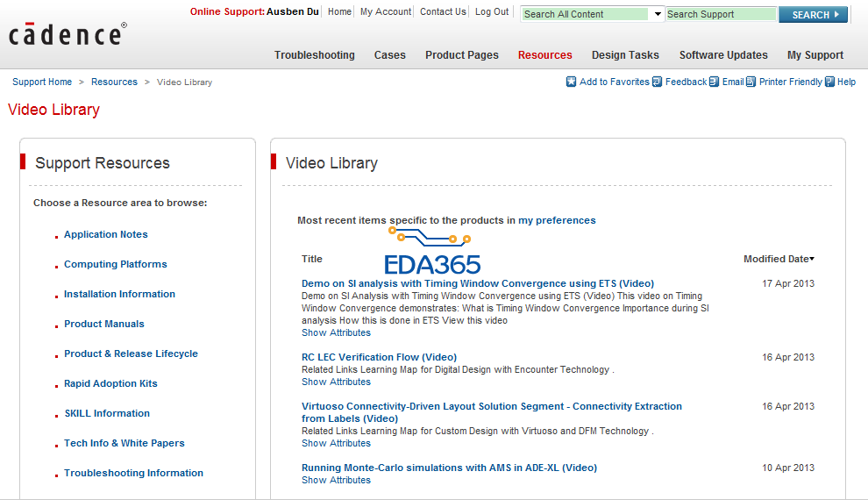Show Attributes for SI analysis demo video
868x500 pixels.
click(336, 332)
